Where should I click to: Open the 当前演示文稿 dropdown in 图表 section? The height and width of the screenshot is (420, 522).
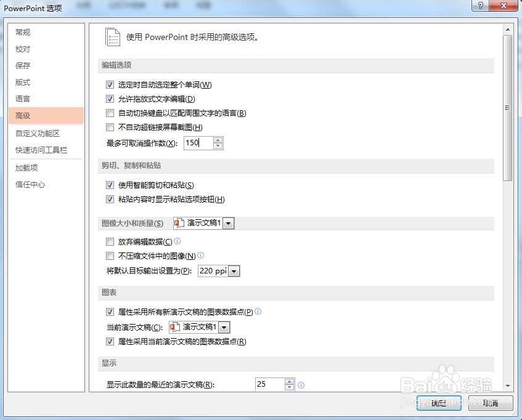pos(223,327)
